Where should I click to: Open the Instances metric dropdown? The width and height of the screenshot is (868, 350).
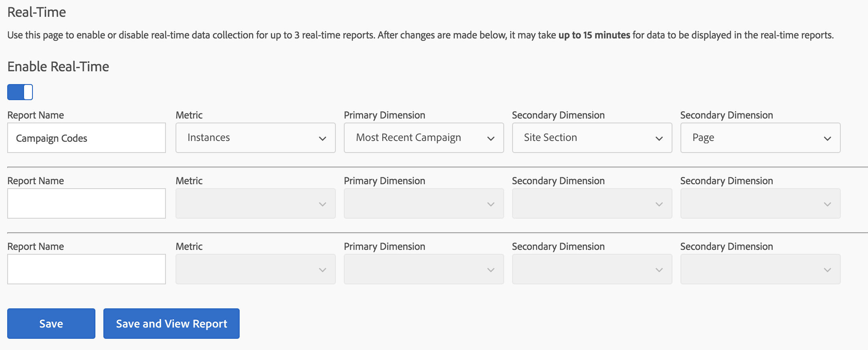click(x=256, y=138)
